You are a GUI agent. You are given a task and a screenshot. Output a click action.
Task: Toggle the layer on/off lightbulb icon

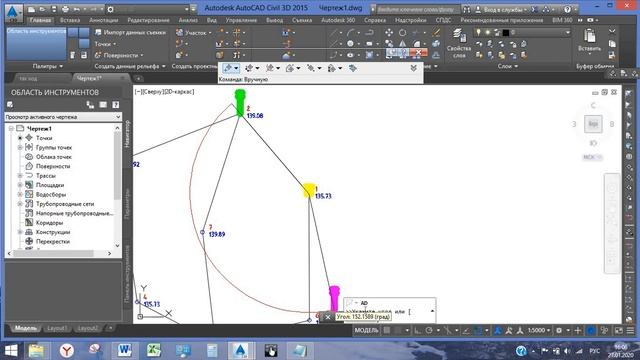(478, 32)
